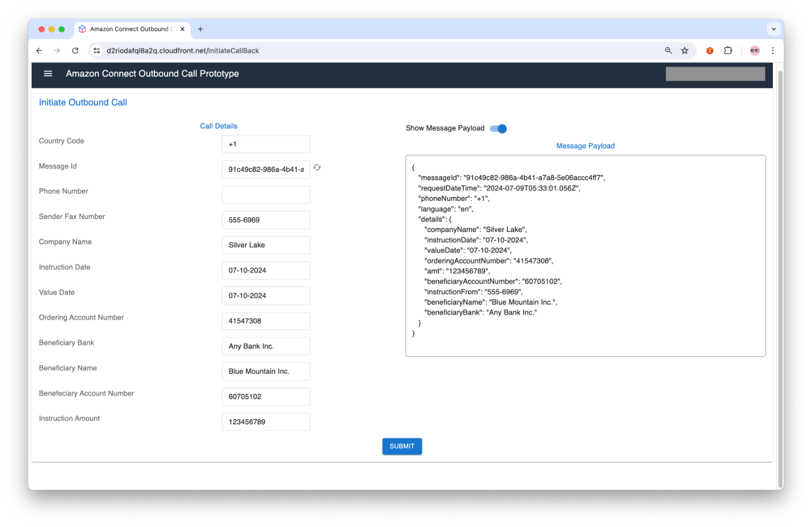View site information icon in address bar

97,50
